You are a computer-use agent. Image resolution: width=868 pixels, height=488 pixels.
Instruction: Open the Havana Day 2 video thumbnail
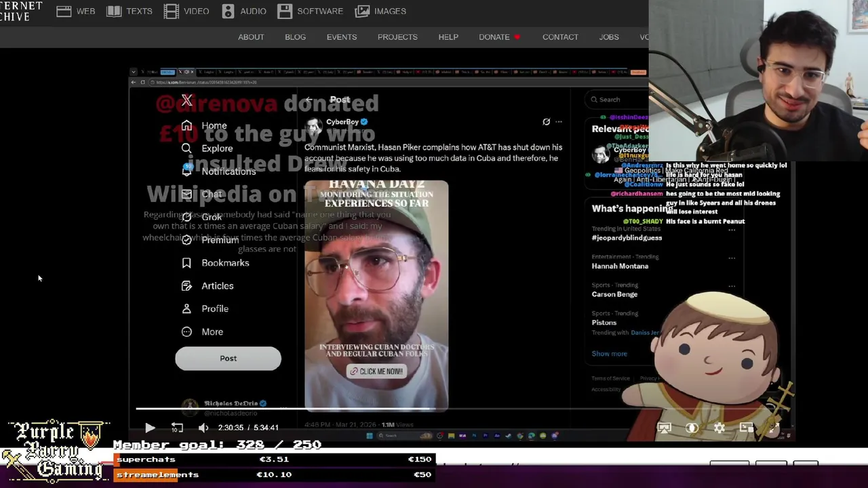tap(376, 296)
